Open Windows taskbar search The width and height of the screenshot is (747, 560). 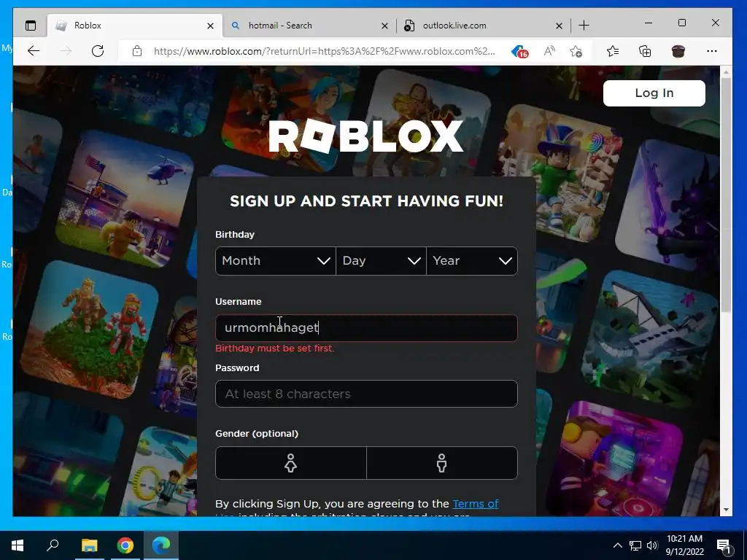(x=53, y=545)
